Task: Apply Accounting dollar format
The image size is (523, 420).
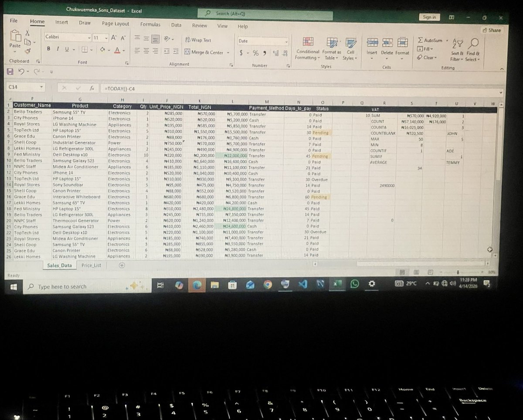Action: click(x=241, y=53)
